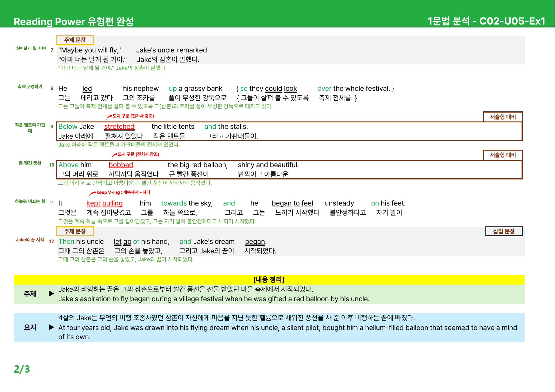555x392 pixels.
Task: Click the margin label '작은 텐트와 가판대'
Action: click(x=30, y=128)
